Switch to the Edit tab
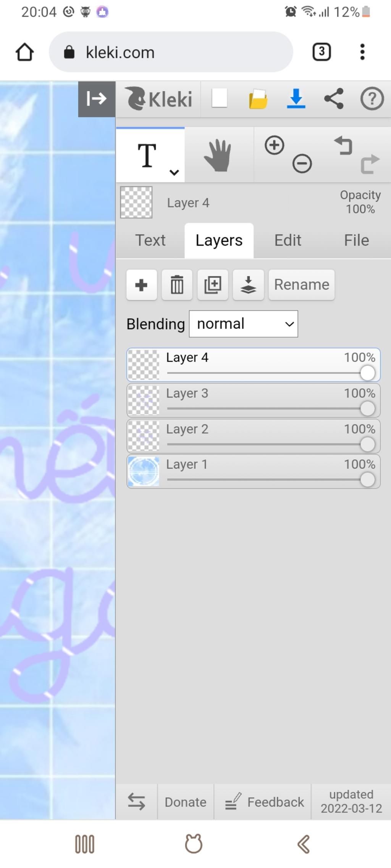The image size is (391, 868). [x=288, y=240]
